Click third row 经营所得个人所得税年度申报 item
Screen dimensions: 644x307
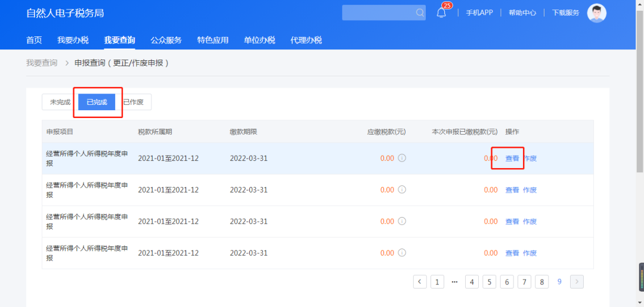87,221
